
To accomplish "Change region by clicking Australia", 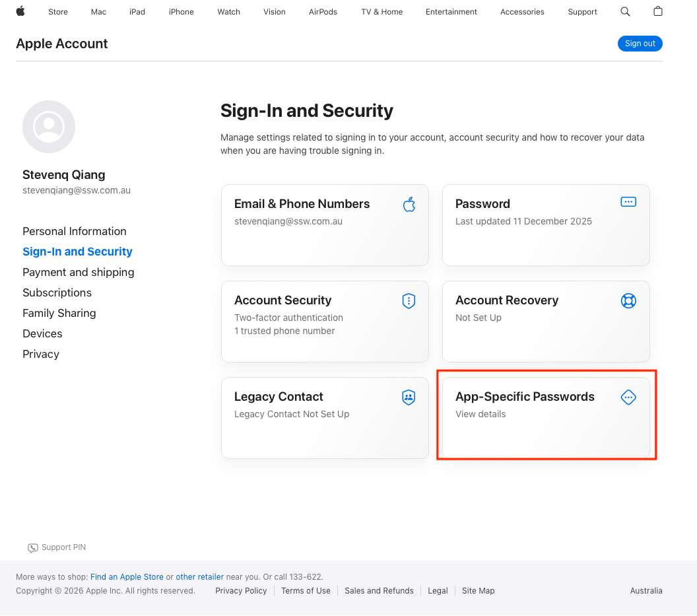I will [x=646, y=591].
